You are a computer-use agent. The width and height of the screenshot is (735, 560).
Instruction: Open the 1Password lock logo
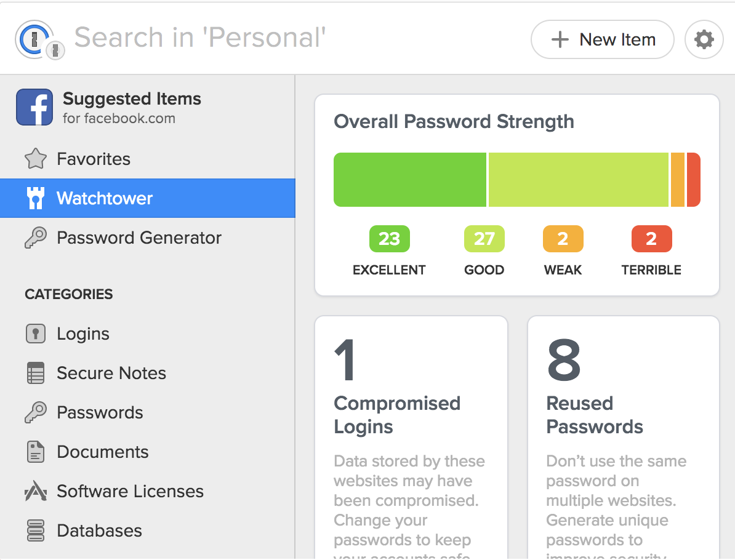tap(36, 38)
